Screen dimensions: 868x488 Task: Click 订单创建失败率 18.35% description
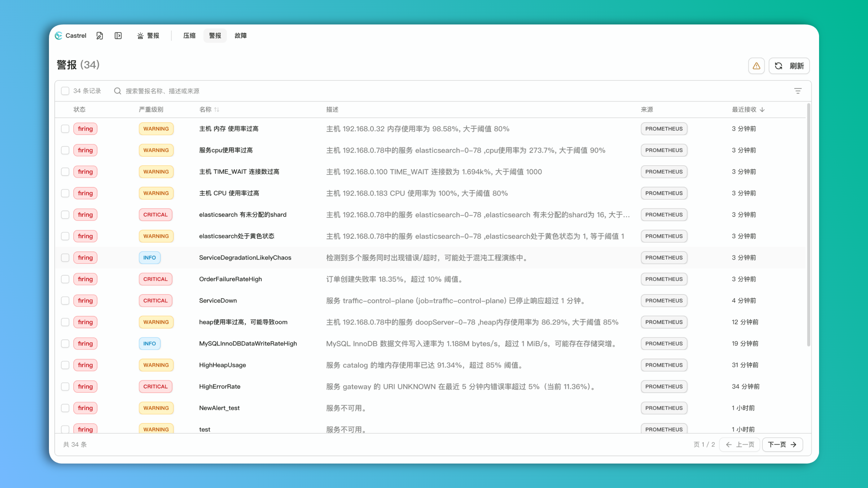395,279
